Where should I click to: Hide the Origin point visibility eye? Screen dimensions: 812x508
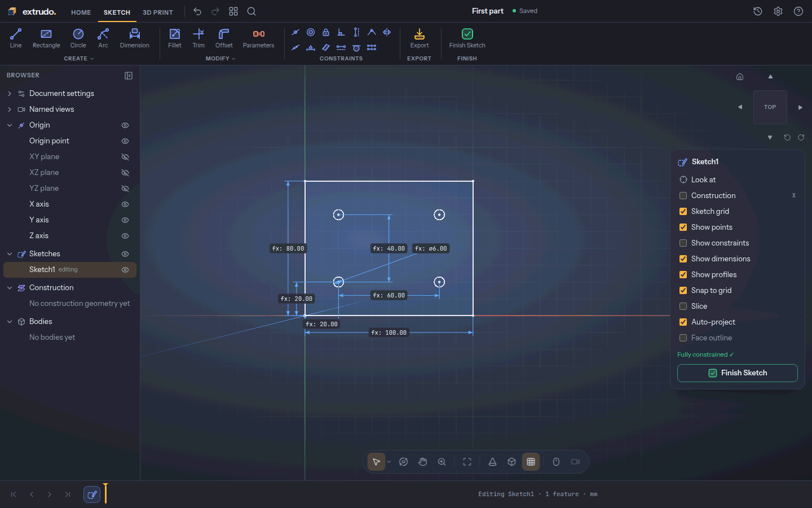(125, 141)
